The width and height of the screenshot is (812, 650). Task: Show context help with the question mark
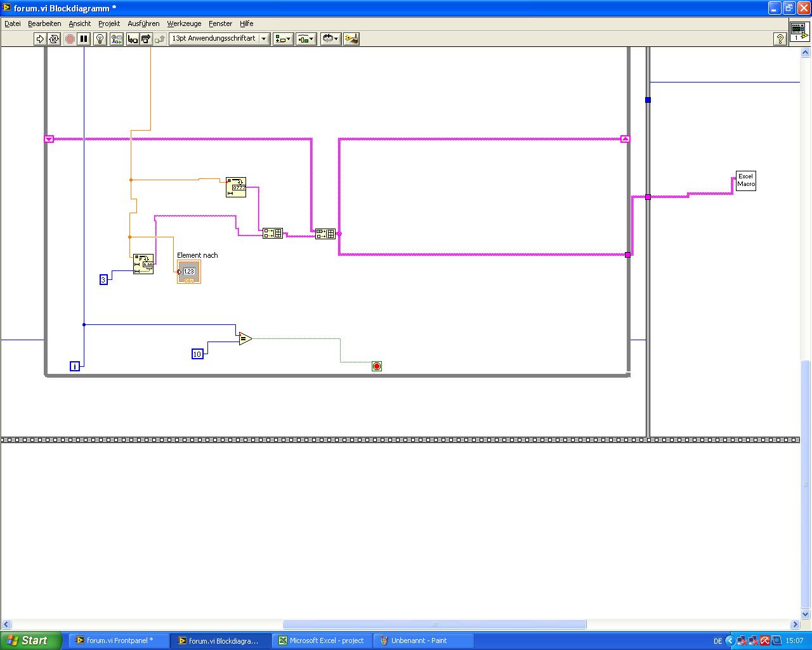[x=780, y=39]
